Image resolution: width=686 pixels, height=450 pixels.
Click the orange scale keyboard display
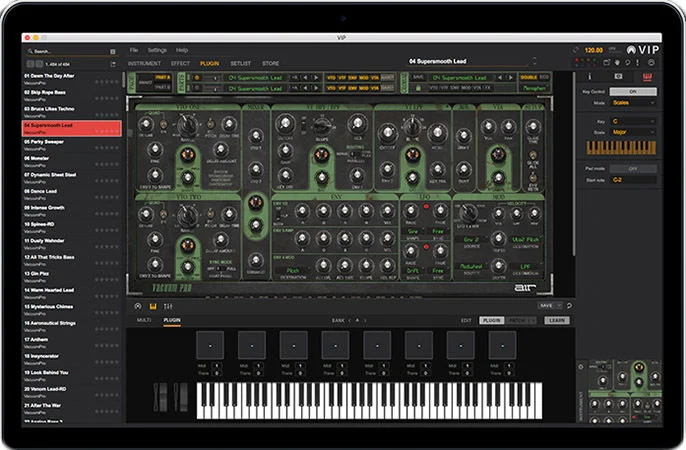pos(621,148)
